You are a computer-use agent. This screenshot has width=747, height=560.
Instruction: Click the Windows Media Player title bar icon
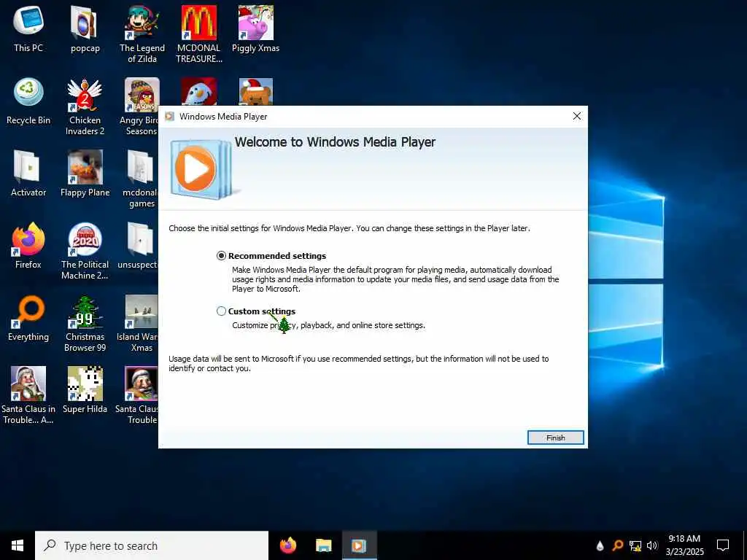tap(169, 116)
